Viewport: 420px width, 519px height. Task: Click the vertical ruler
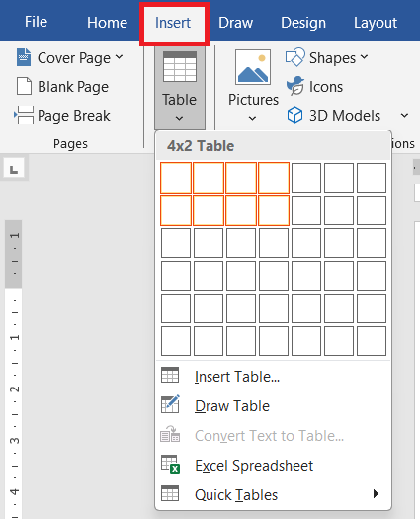13,369
